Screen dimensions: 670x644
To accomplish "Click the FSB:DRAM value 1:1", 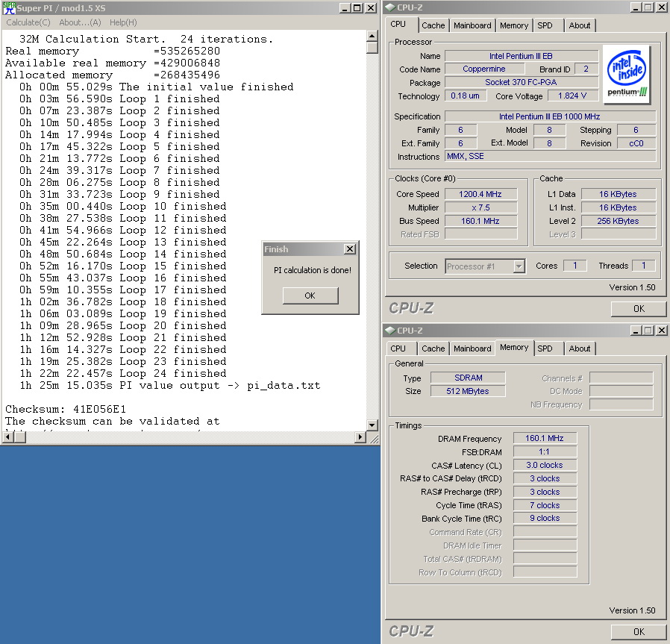I will point(545,451).
